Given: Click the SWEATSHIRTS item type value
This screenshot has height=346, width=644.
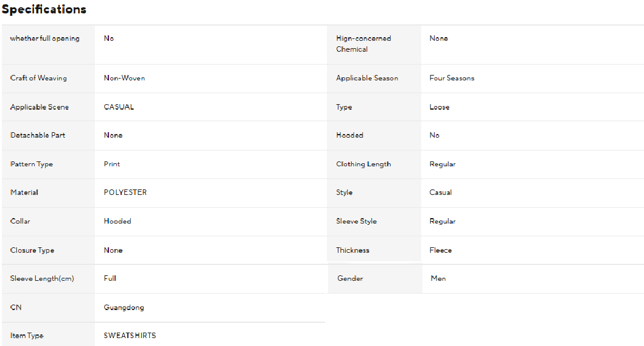Looking at the screenshot, I should tap(130, 336).
